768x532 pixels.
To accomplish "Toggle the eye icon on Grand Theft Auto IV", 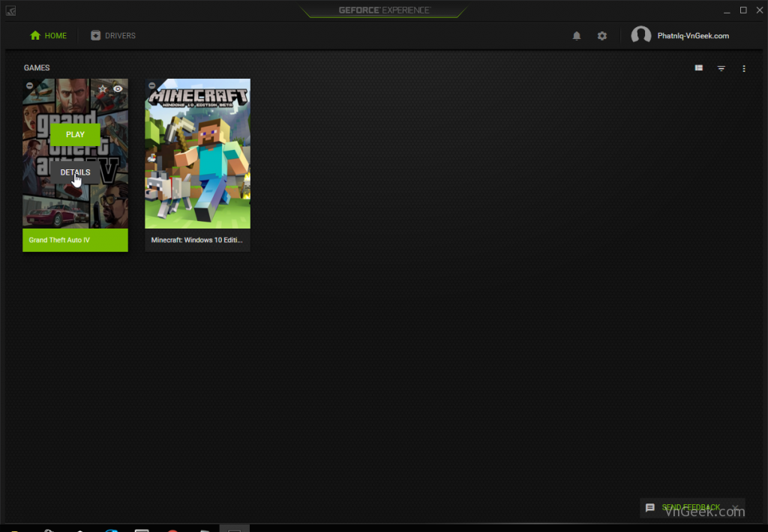I will point(118,88).
